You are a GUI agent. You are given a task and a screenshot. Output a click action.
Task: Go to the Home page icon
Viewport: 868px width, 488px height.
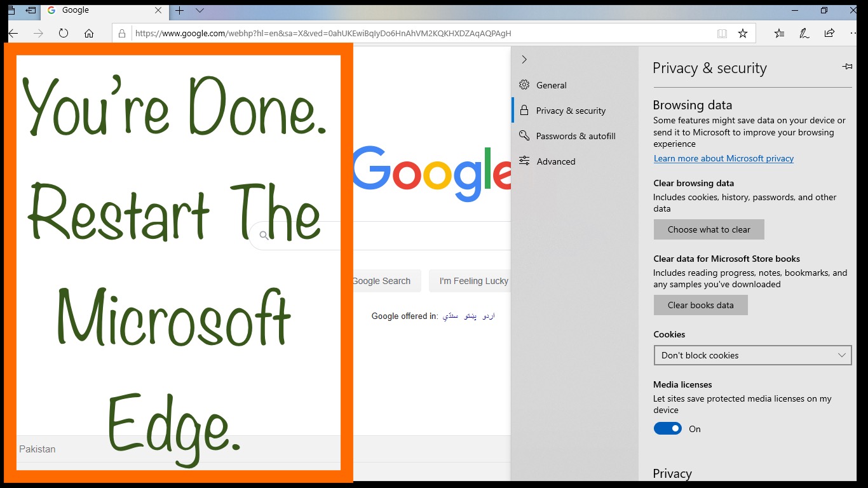[89, 33]
